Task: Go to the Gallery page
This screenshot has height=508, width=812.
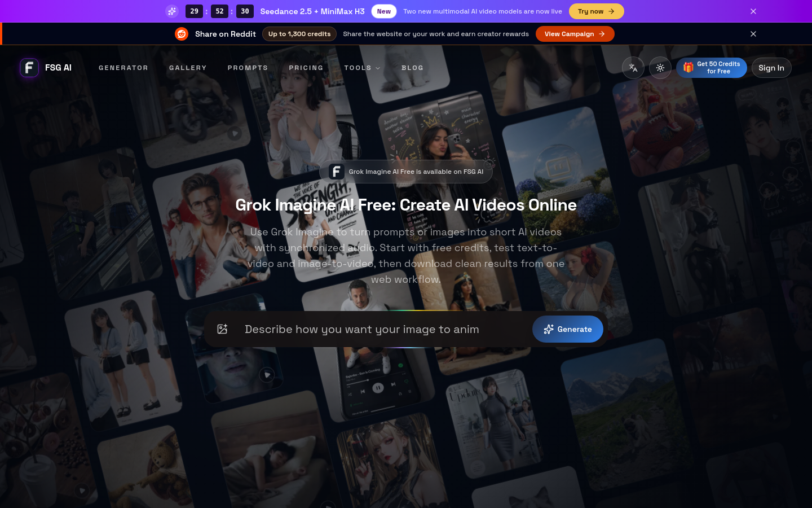Action: click(188, 68)
